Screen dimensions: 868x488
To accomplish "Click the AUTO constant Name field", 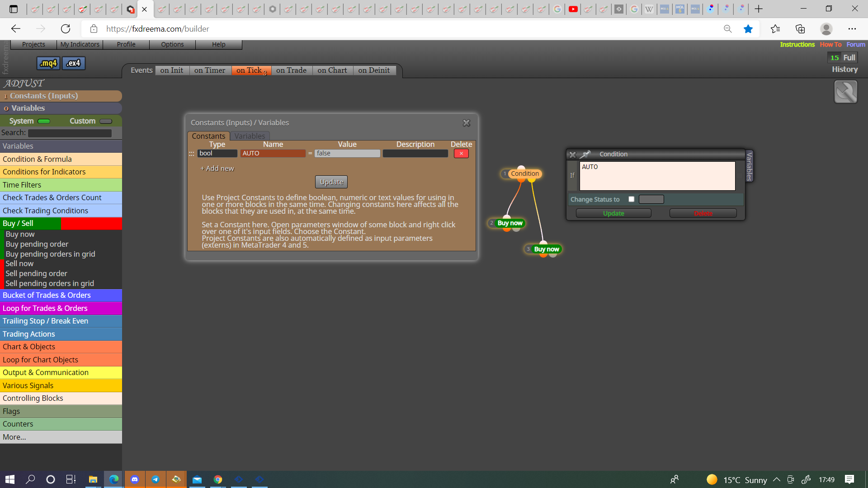I will [273, 154].
